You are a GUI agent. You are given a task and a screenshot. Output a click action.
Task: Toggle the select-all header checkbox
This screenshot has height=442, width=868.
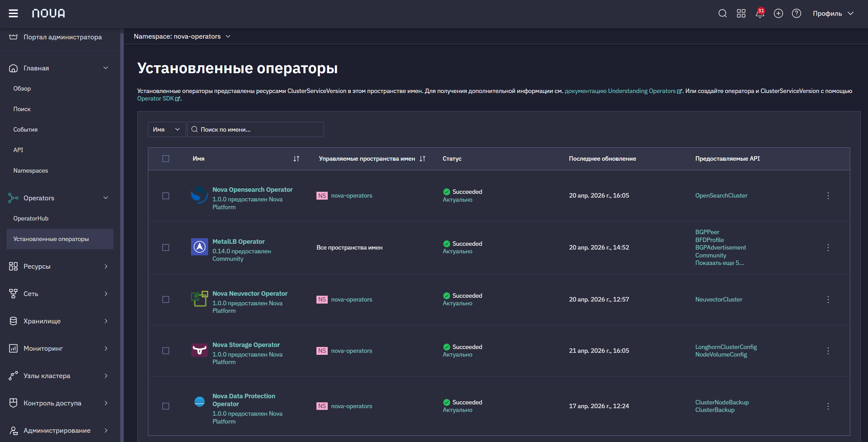(x=166, y=159)
